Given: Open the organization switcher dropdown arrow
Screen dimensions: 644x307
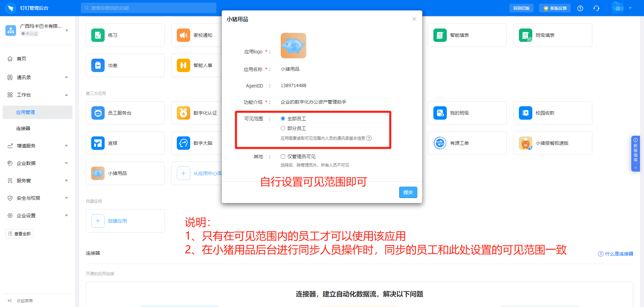Looking at the screenshot, I should [67, 30].
